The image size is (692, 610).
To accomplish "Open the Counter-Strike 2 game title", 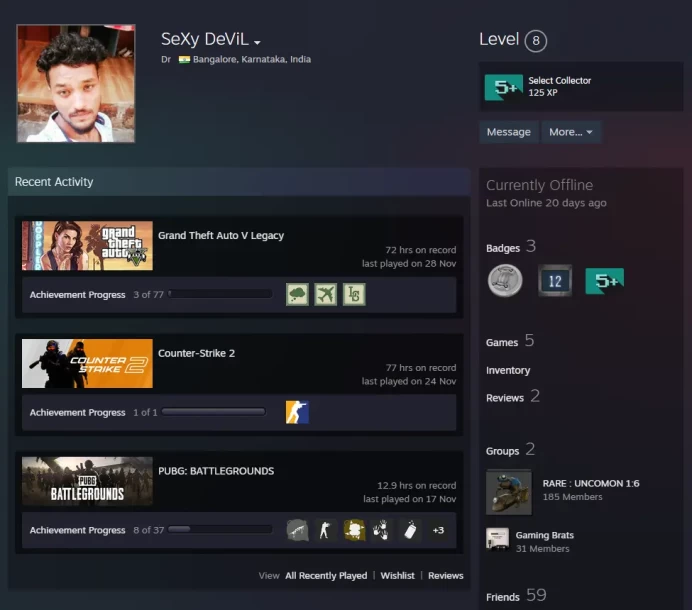I will [x=196, y=353].
